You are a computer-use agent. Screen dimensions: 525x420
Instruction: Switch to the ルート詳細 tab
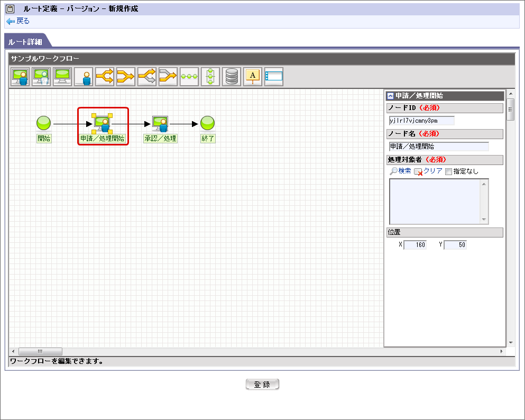coord(25,42)
